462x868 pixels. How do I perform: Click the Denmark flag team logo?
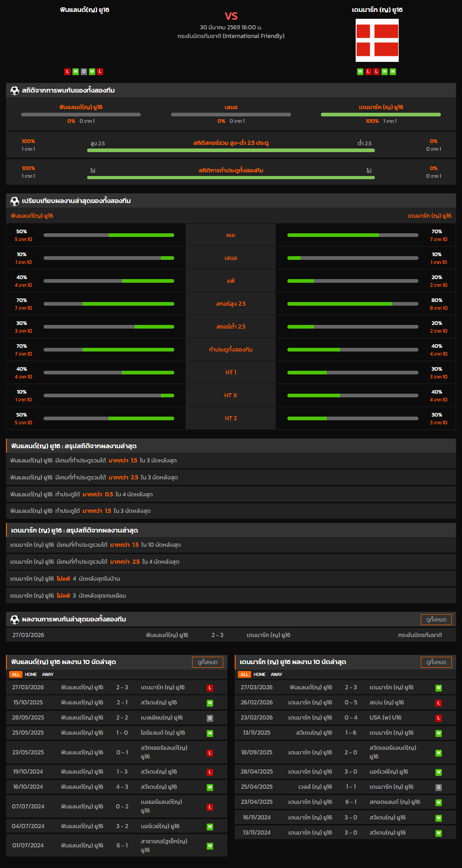click(377, 40)
